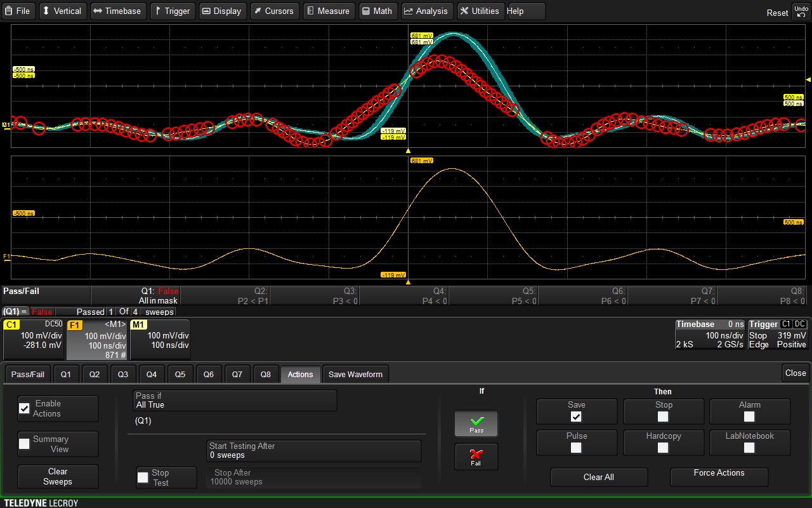
Task: Click the Undo button
Action: point(801,11)
